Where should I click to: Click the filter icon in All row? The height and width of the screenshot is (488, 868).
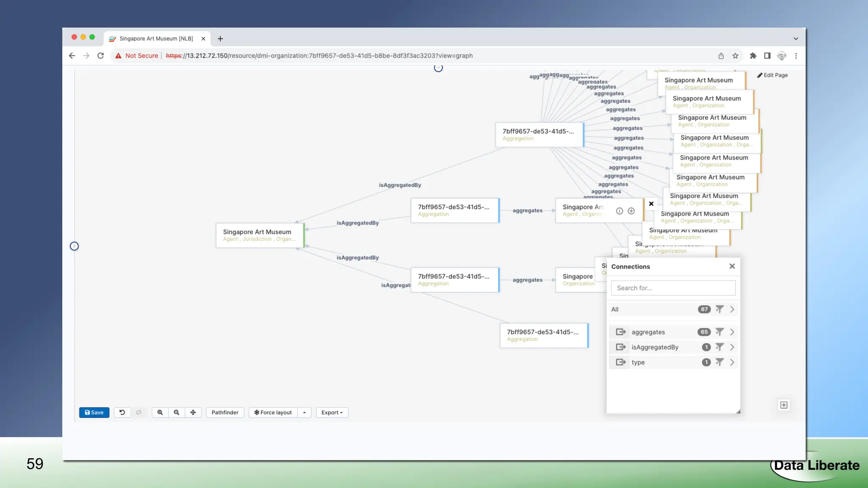tap(719, 309)
